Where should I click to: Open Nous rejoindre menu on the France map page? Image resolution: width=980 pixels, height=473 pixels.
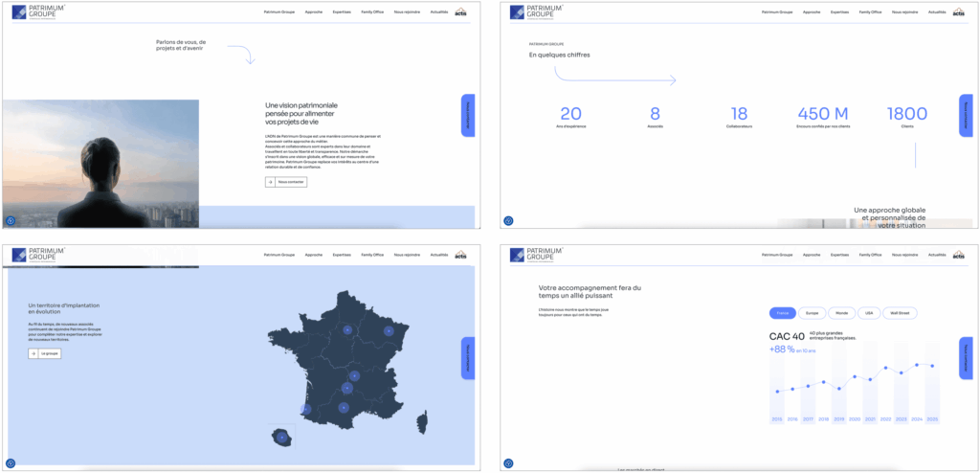tap(407, 255)
